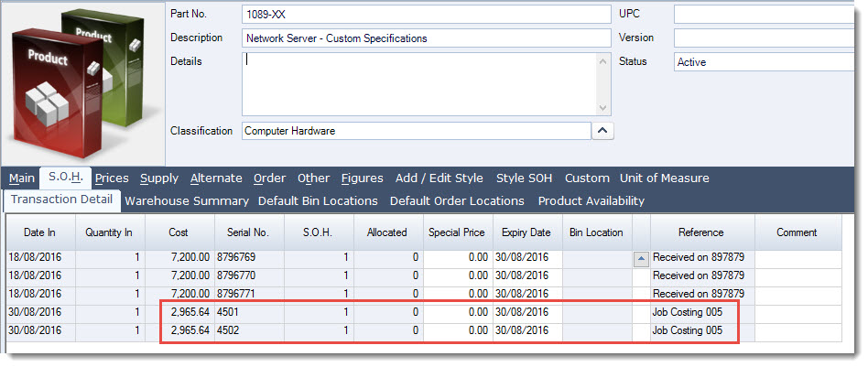Open the Other tab
Screen dimensions: 868x367
click(313, 178)
